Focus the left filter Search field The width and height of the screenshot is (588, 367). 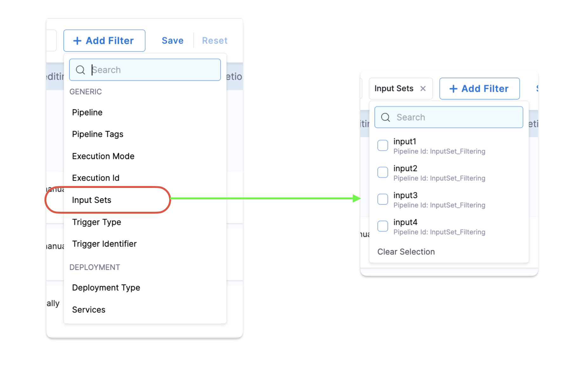[x=152, y=70]
